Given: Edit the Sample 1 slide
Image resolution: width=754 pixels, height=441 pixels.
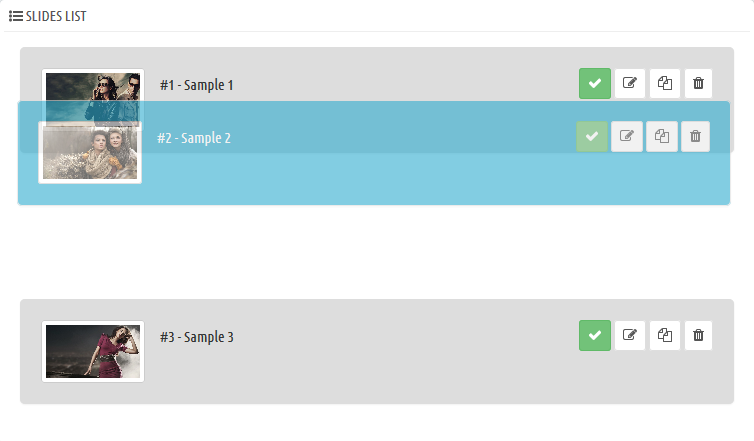Looking at the screenshot, I should click(629, 84).
